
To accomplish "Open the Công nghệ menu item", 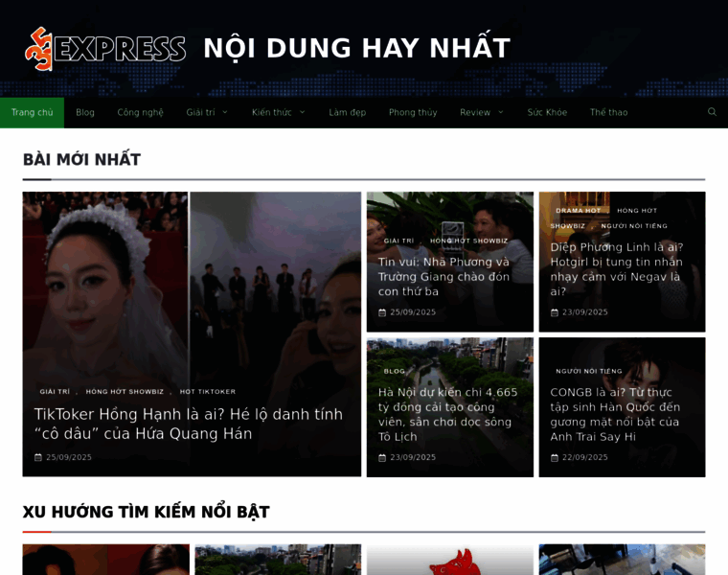I will [x=140, y=112].
